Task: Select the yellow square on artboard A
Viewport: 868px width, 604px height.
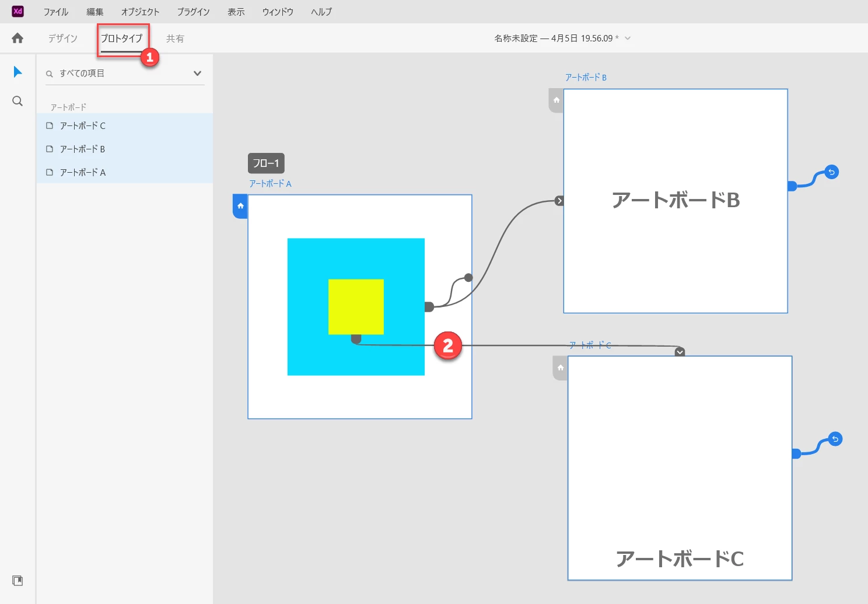Action: coord(356,307)
